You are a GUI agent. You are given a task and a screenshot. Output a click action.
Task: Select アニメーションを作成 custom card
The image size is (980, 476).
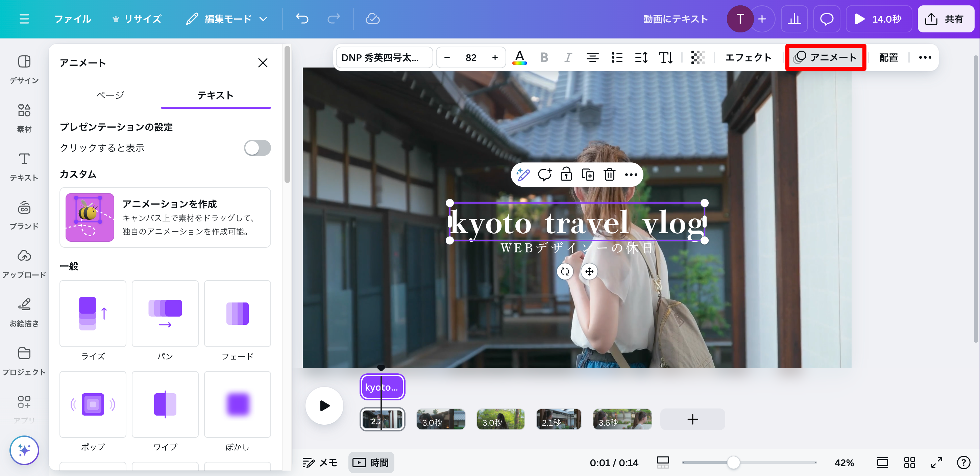(x=165, y=217)
